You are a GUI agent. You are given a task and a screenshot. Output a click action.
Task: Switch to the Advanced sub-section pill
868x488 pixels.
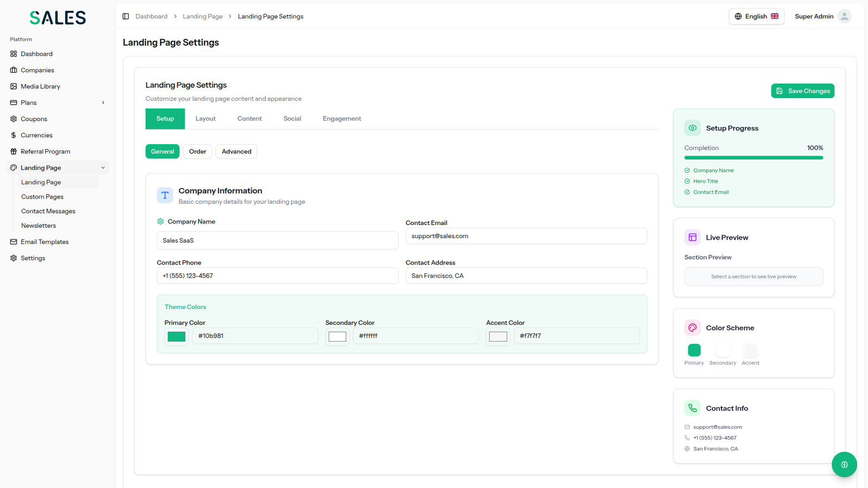(x=237, y=151)
